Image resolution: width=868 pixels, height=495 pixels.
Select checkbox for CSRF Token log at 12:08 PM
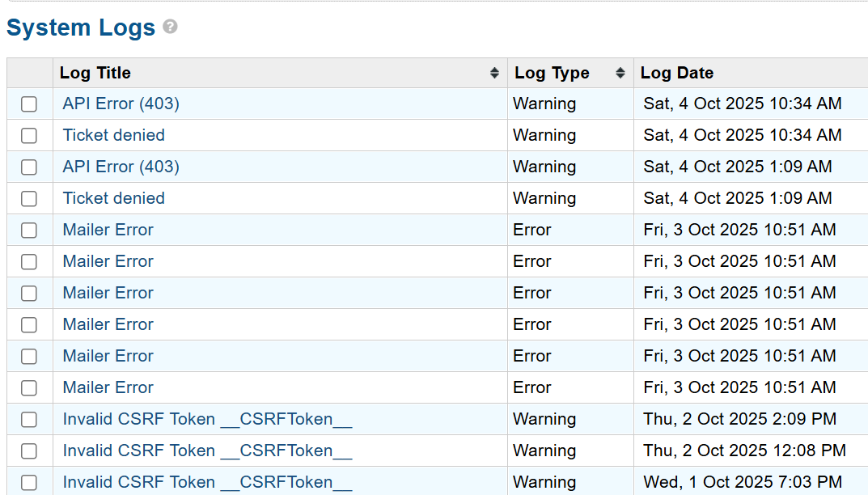[29, 451]
